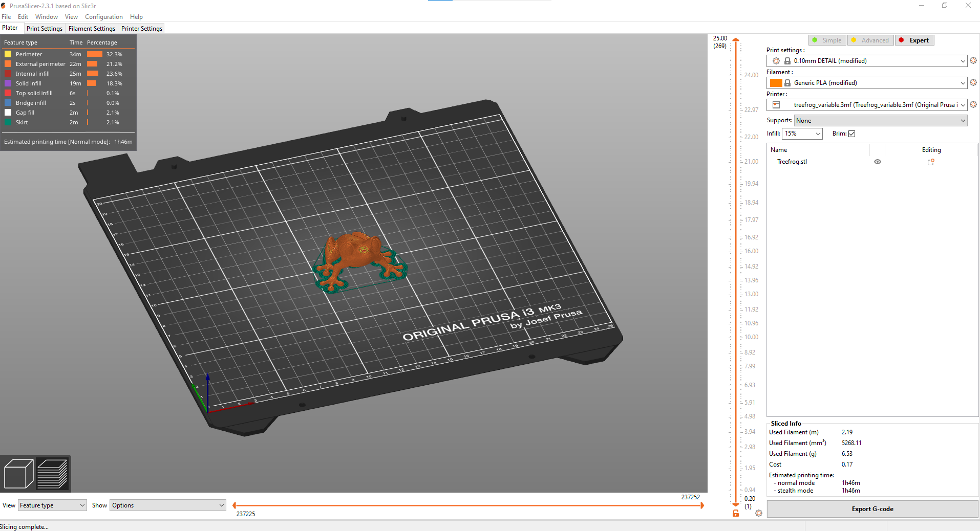The height and width of the screenshot is (531, 980).
Task: Open Printer settings tab via gear icon
Action: tap(973, 104)
